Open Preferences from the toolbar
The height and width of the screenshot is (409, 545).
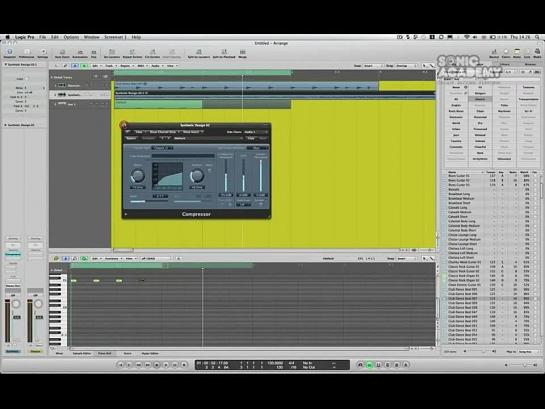click(26, 53)
